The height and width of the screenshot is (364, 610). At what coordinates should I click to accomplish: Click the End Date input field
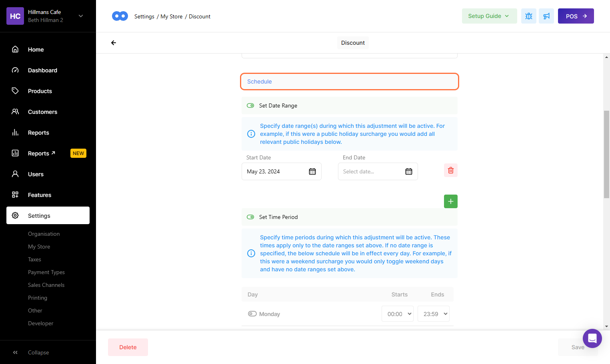click(370, 171)
